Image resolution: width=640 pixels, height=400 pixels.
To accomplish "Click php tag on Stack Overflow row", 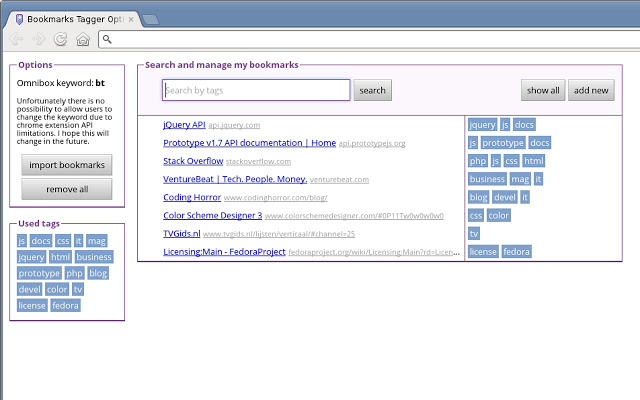I will tap(478, 161).
